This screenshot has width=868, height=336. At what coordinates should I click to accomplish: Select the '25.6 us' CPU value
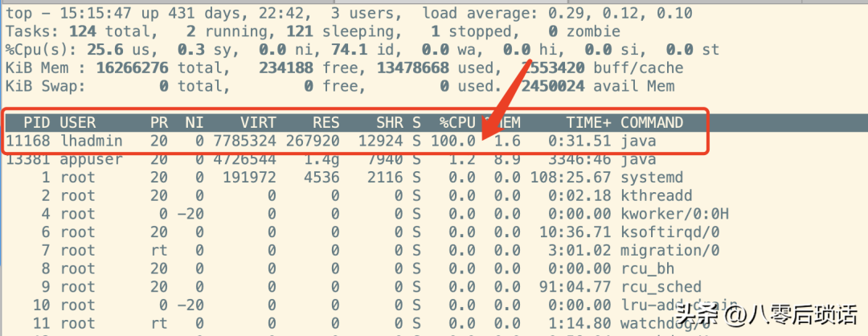(118, 49)
